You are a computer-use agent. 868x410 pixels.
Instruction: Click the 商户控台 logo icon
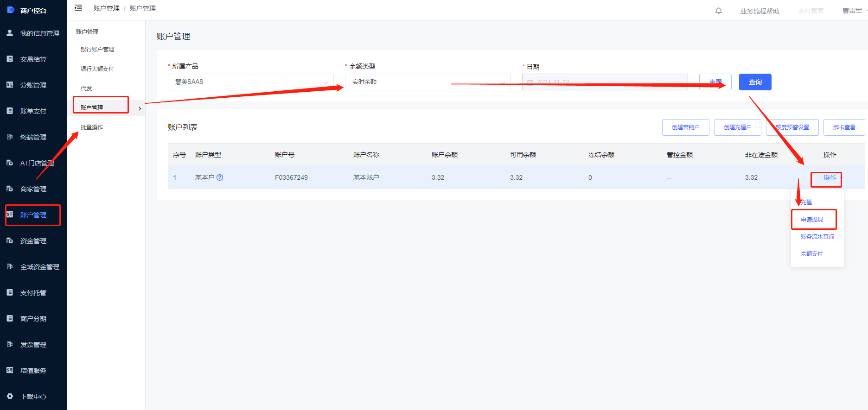[11, 10]
